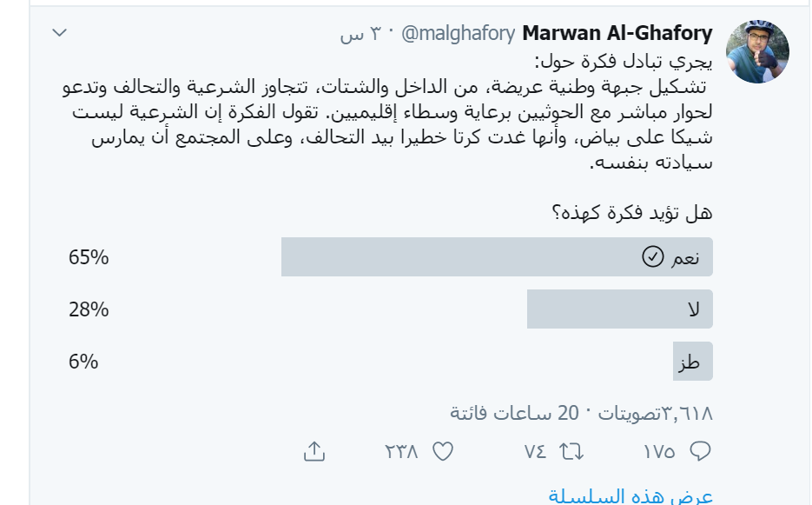
Task: Click the retweet arrows icon
Action: [571, 452]
